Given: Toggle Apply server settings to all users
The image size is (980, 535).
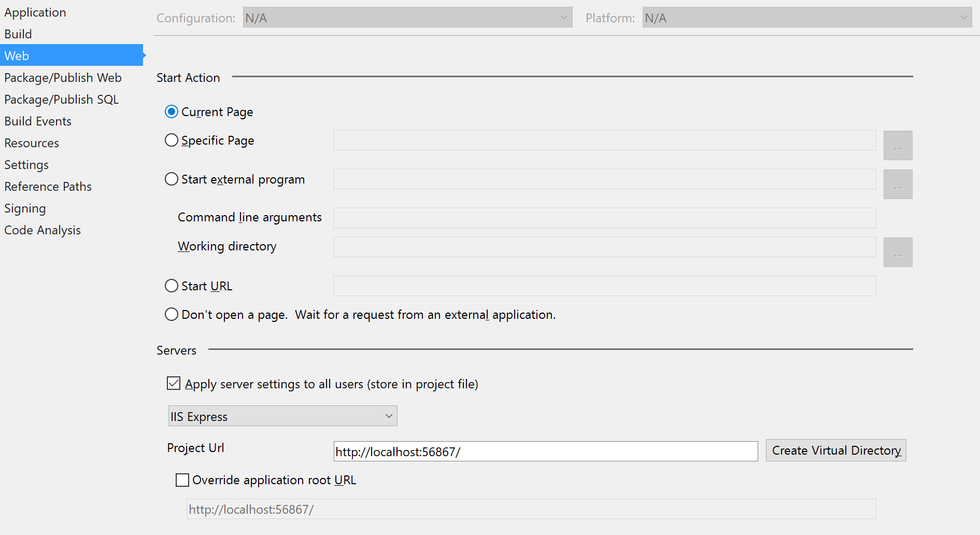Looking at the screenshot, I should coord(174,384).
